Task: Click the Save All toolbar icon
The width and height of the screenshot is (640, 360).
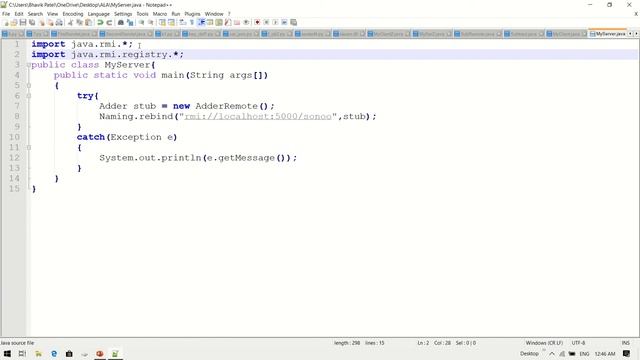Action: click(32, 22)
